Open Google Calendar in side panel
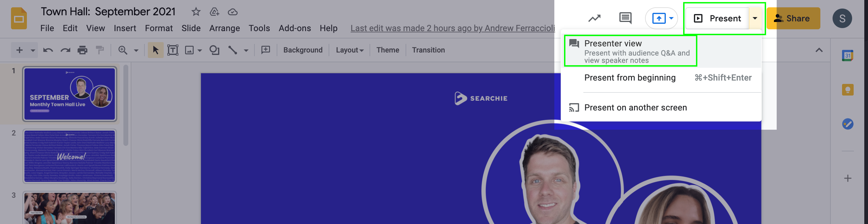868x224 pixels. pos(848,55)
